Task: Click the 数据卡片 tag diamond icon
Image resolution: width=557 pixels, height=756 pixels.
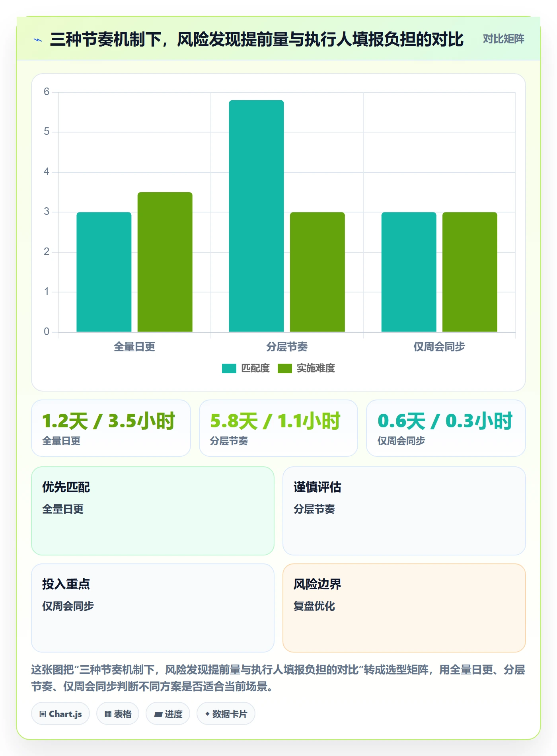Action: (207, 714)
